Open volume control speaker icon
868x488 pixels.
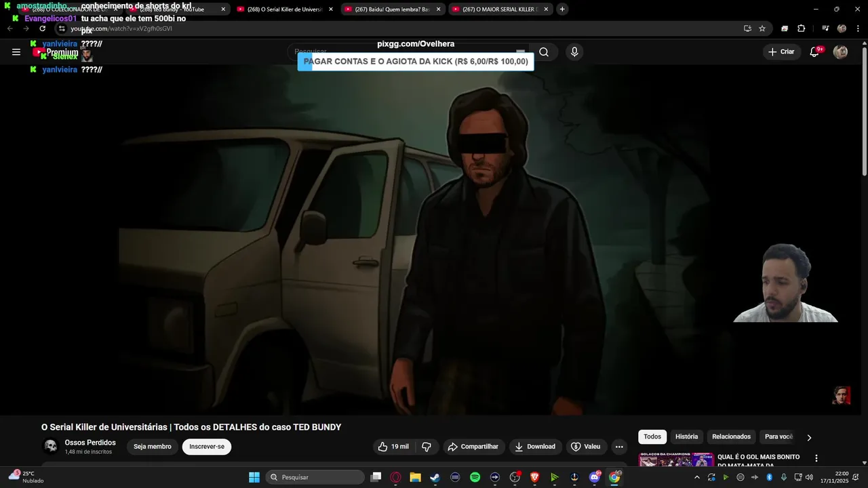pos(809,477)
